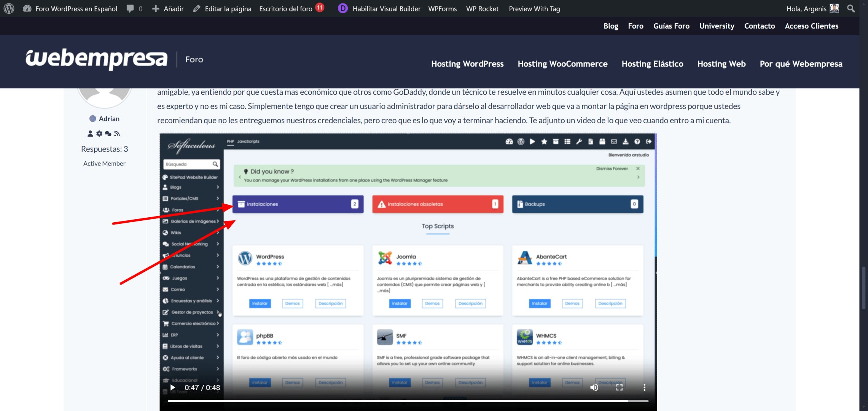Open the admin bar search magnifier

point(851,8)
